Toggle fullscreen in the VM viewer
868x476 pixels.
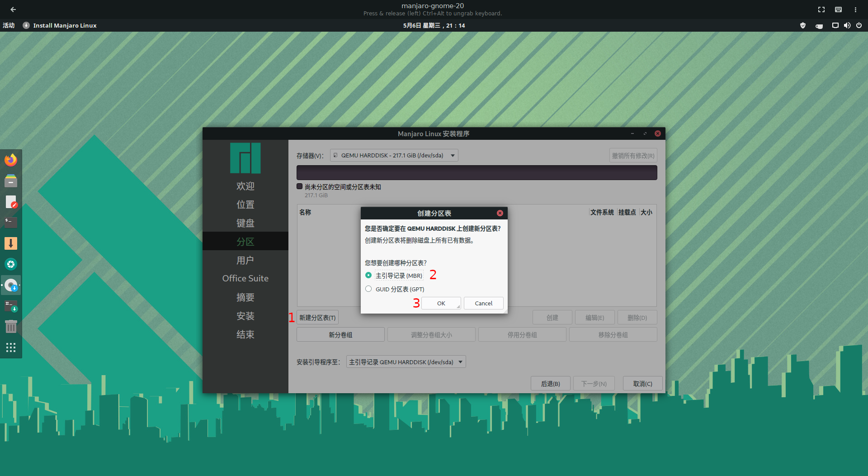821,9
